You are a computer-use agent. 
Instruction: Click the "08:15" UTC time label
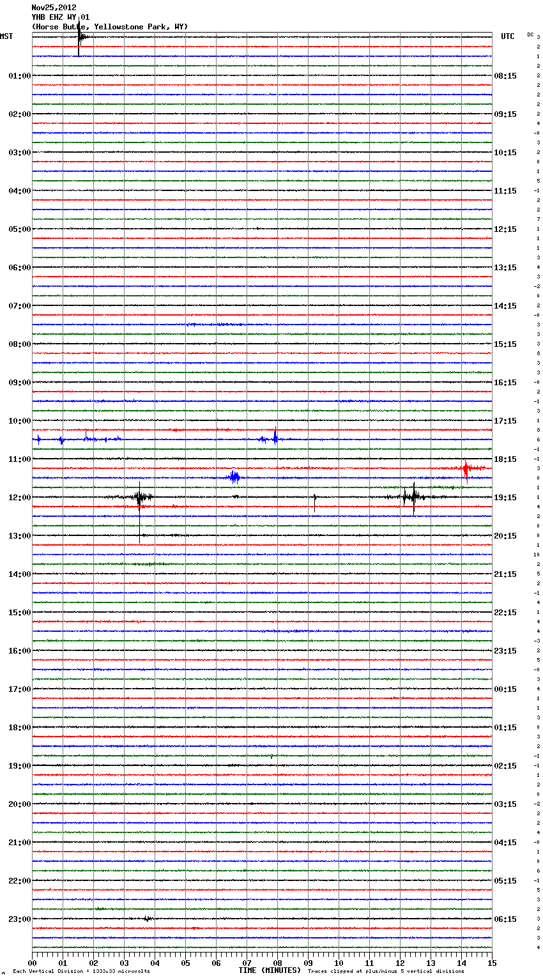(505, 76)
